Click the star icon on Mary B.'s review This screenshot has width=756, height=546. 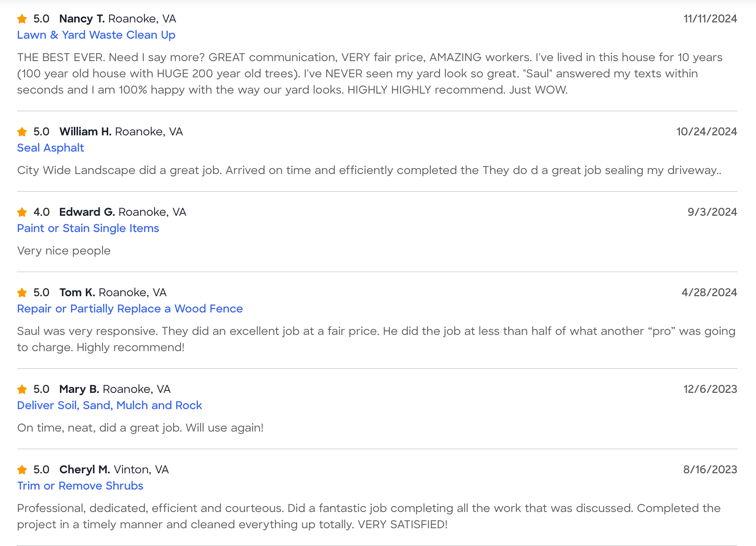tap(22, 389)
